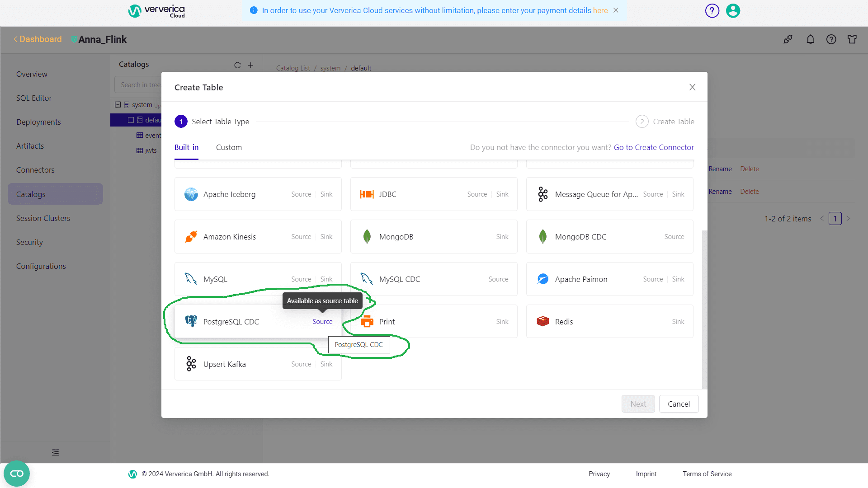Click the Amazon Kinesis icon
The width and height of the screenshot is (868, 488).
pos(191,237)
